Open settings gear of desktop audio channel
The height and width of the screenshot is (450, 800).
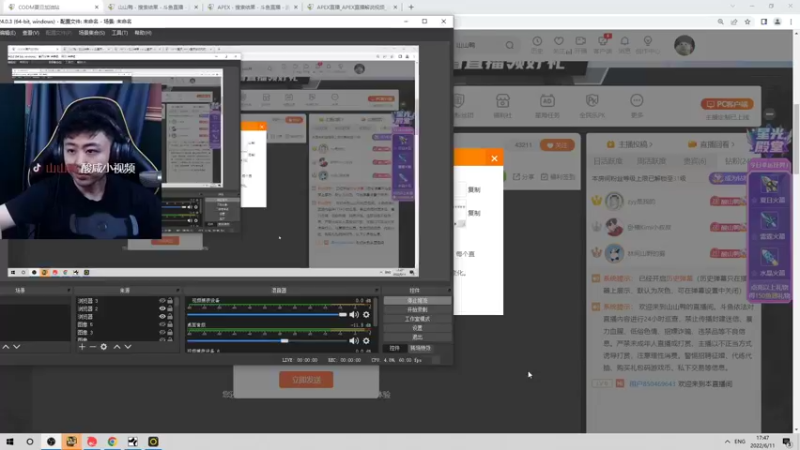(366, 341)
